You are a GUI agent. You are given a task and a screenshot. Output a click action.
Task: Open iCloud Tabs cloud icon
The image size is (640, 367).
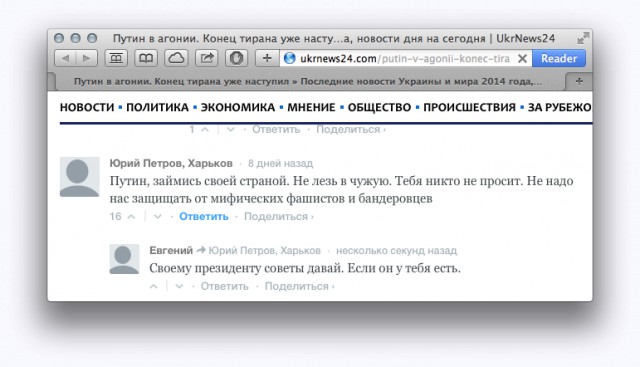176,58
